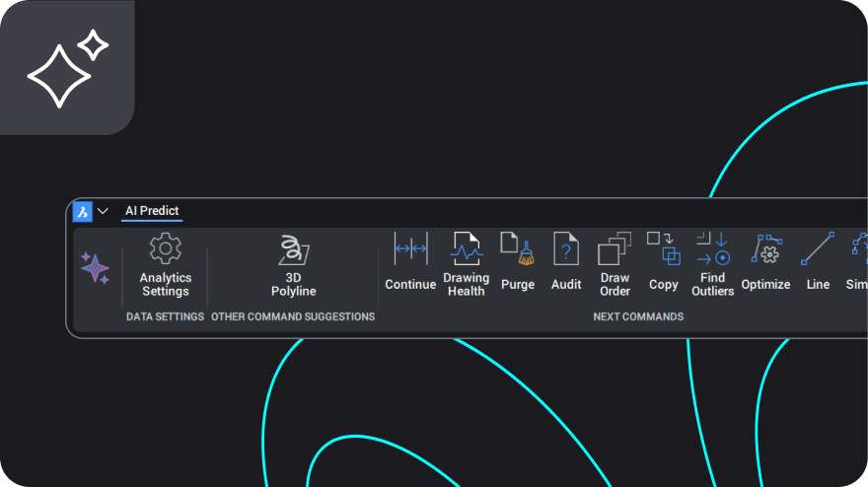Screen dimensions: 868x487
Task: Click the white sparkle badge in corner
Action: [x=66, y=67]
